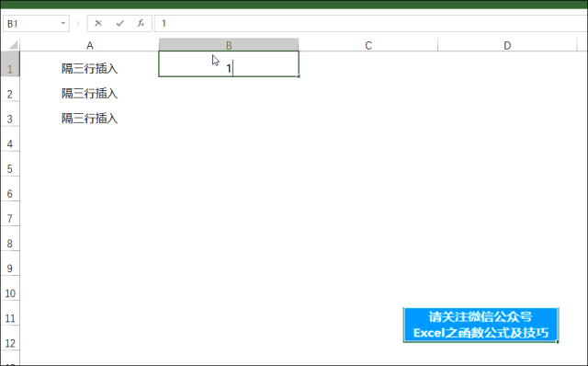Confirm the entry with the checkmark icon
This screenshot has height=366, width=588.
(x=120, y=23)
